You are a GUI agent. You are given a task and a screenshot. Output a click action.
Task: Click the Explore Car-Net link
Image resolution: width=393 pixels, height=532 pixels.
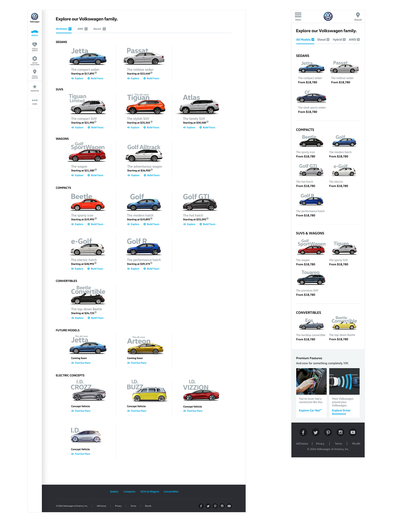(x=310, y=410)
